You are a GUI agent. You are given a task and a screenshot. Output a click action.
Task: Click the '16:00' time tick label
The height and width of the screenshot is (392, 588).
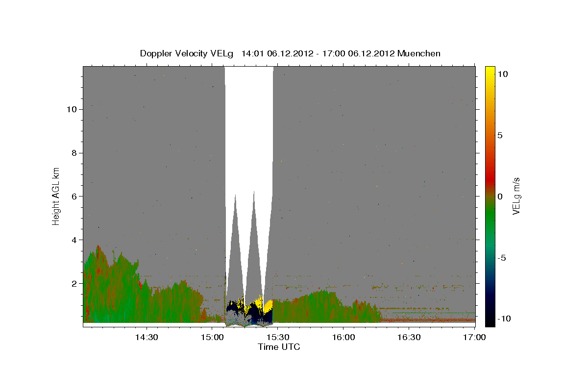[x=343, y=337]
